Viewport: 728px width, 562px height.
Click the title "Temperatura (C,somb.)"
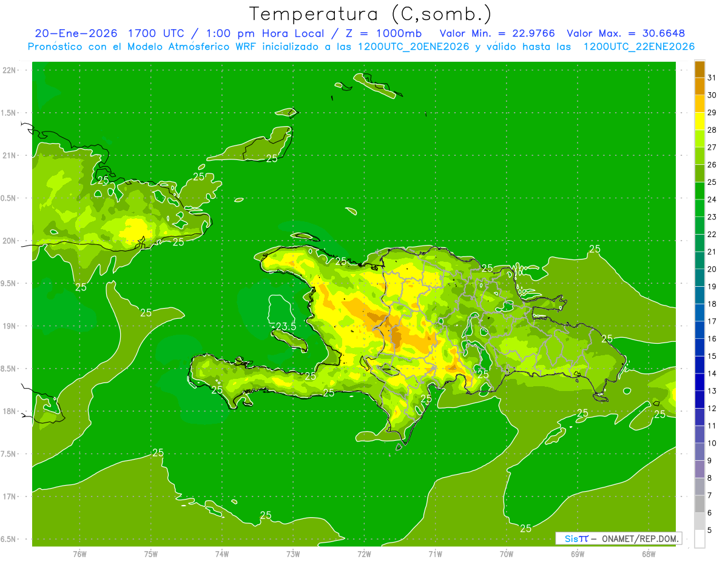pos(371,13)
